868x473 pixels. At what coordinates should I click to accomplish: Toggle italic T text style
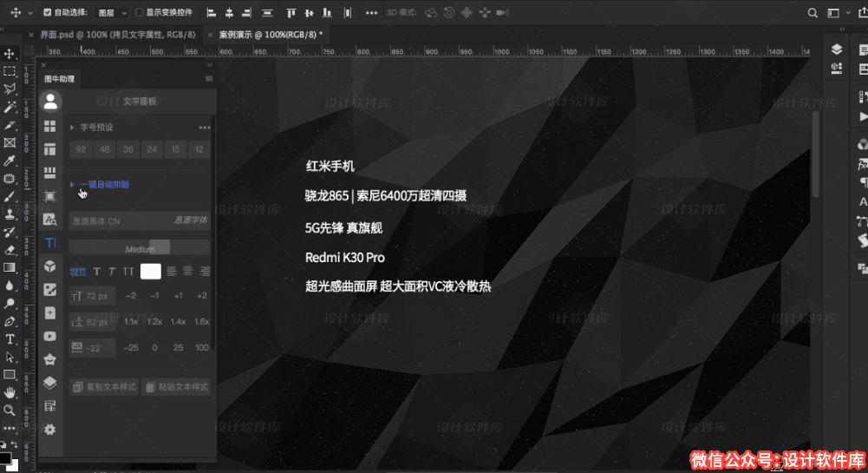click(113, 272)
